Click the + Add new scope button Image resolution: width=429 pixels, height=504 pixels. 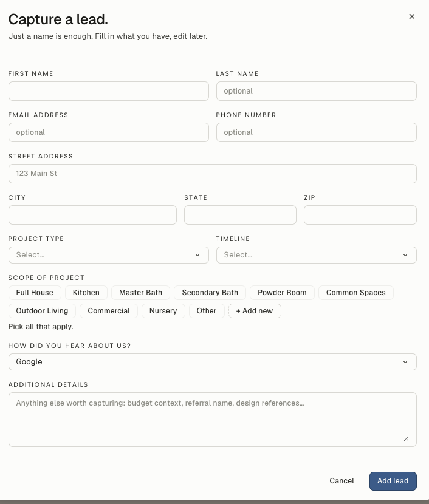(x=255, y=311)
